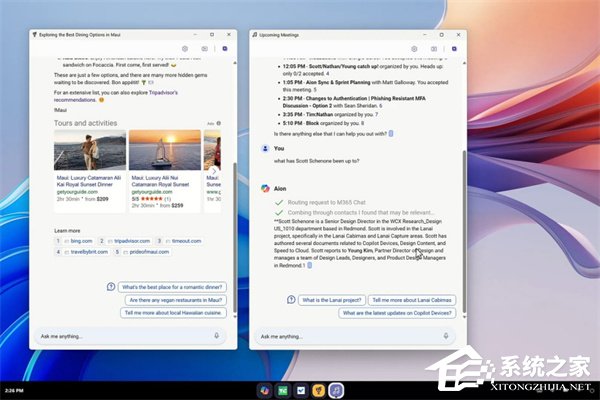Click scrollbar in Maui dining window

tap(235, 237)
